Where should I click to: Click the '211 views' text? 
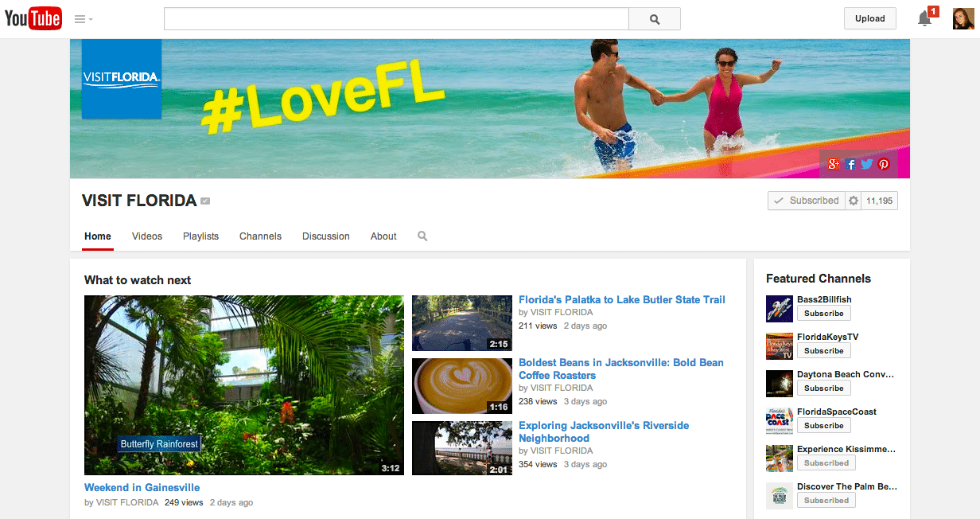[538, 326]
